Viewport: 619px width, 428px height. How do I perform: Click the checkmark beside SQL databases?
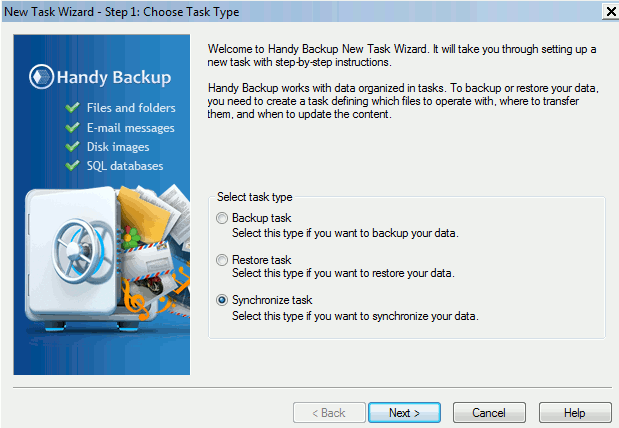(x=73, y=165)
